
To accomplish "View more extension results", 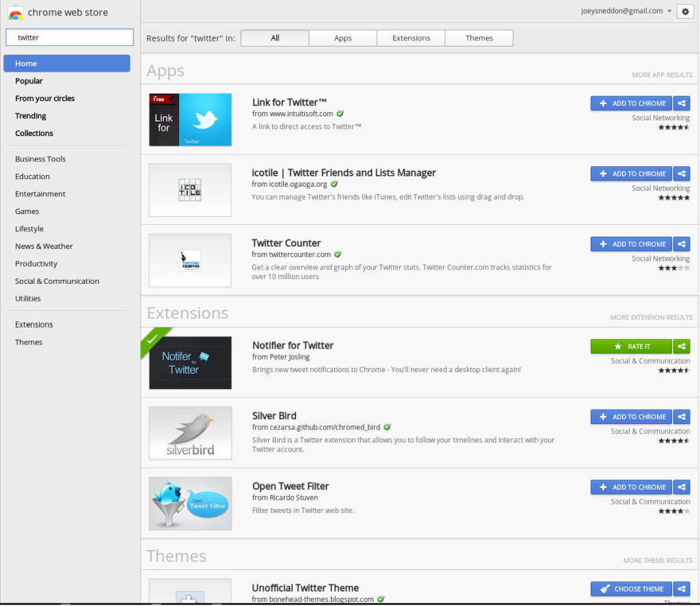I will [651, 317].
